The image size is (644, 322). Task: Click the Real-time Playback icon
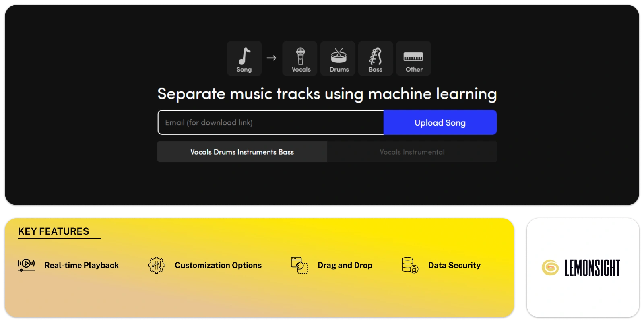pos(26,265)
